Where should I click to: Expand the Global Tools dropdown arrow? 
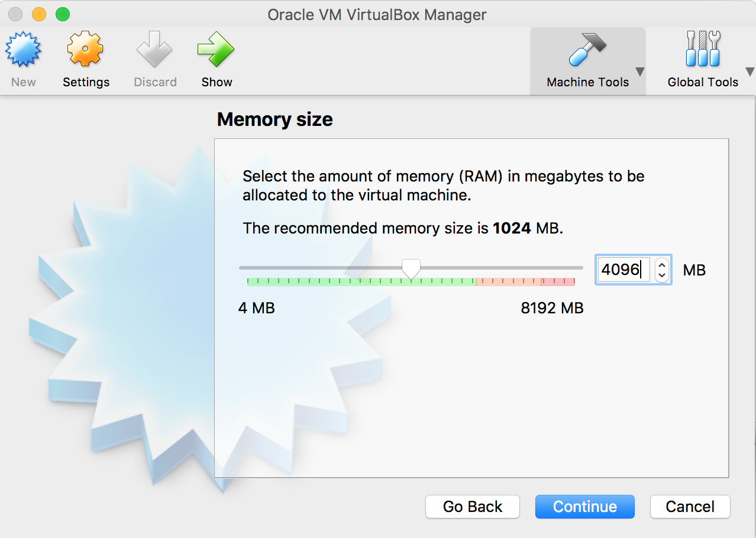click(751, 72)
